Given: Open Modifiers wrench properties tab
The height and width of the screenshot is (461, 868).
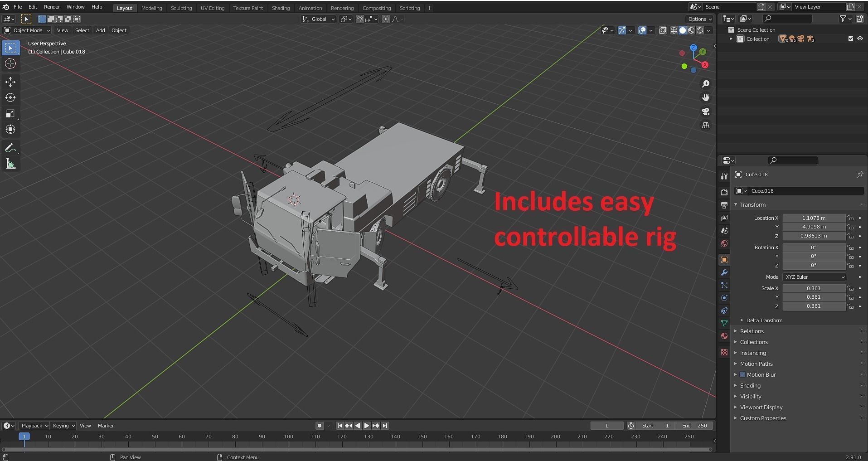Looking at the screenshot, I should 724,272.
